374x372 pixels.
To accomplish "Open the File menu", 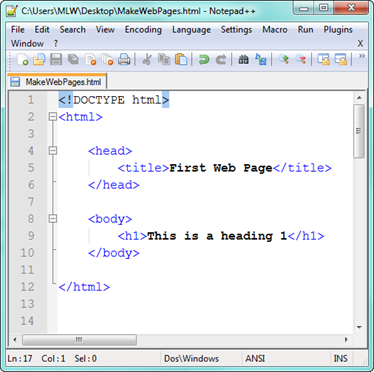I will click(x=18, y=30).
